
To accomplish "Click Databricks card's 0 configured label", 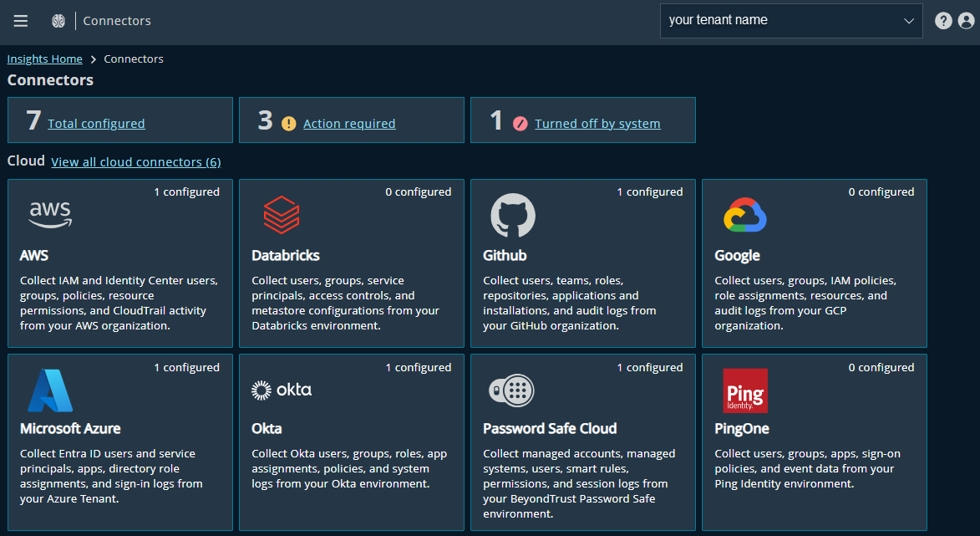I will (418, 192).
